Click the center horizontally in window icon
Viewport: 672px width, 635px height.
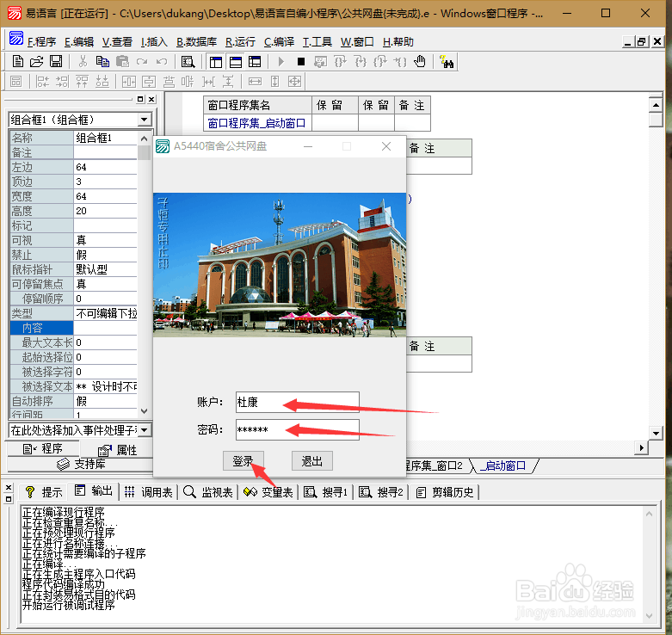pyautogui.click(x=128, y=82)
